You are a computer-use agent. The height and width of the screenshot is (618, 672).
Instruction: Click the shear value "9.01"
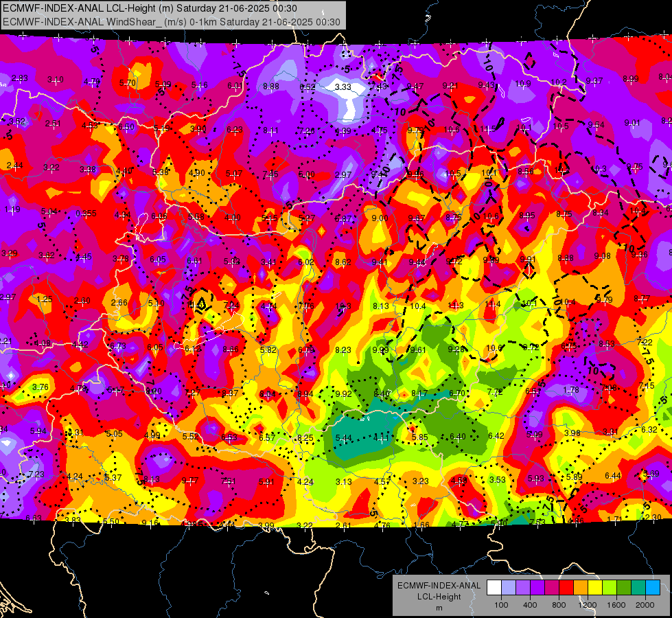tap(632, 123)
